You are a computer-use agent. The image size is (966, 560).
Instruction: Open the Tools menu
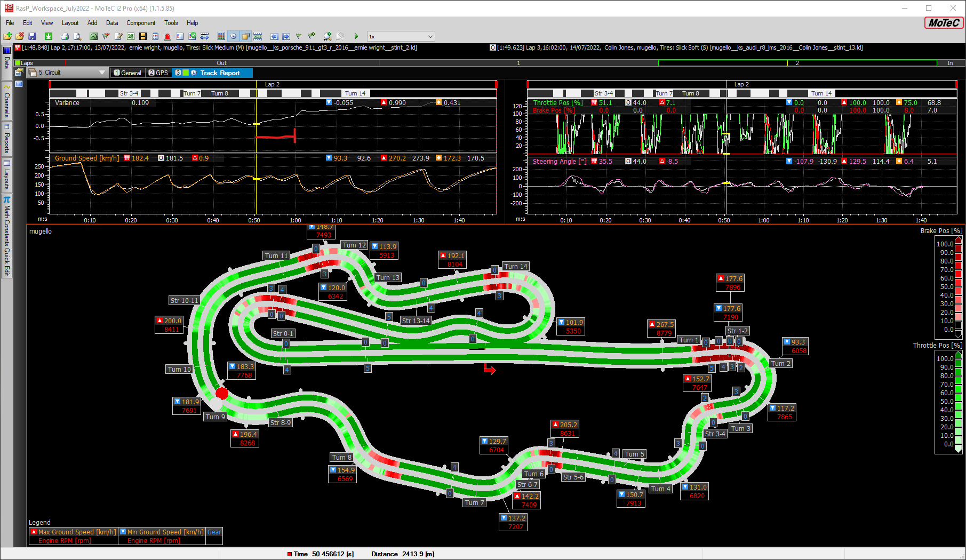171,23
